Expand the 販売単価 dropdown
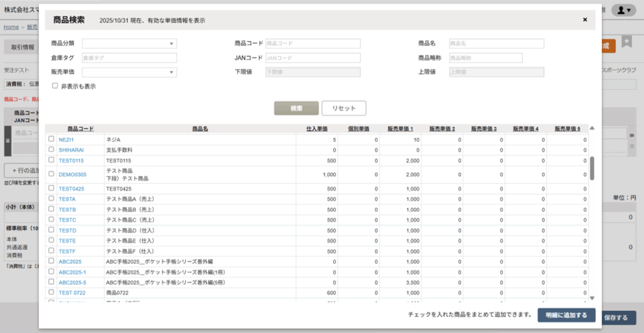Viewport: 644px width, 333px height. [130, 72]
